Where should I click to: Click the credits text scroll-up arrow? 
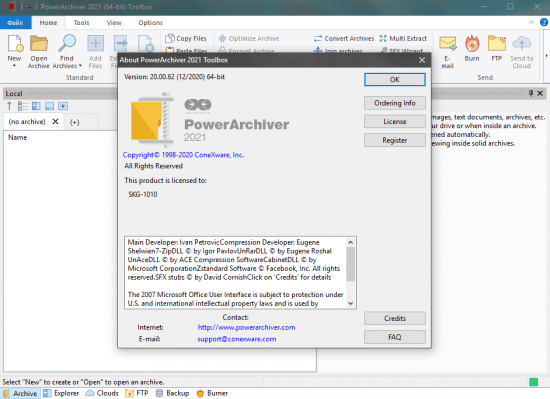coord(350,242)
